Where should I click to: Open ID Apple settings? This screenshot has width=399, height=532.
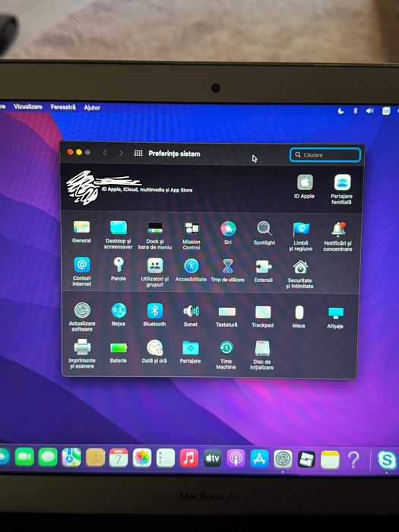305,187
